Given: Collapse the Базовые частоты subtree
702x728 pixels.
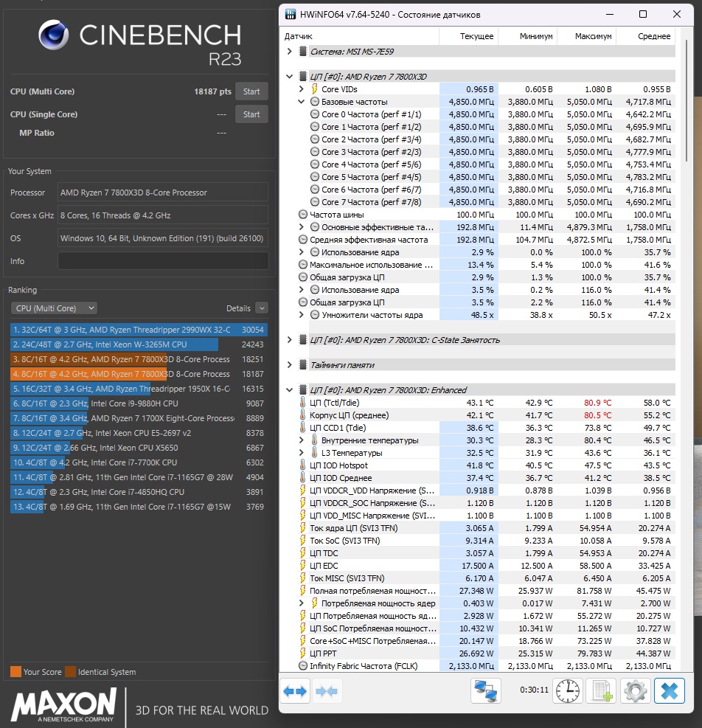Looking at the screenshot, I should pyautogui.click(x=301, y=102).
